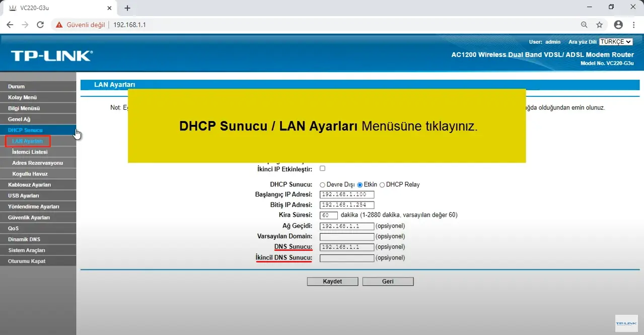The width and height of the screenshot is (644, 335).
Task: Select the LAN Ayarları submenu
Action: [x=28, y=141]
